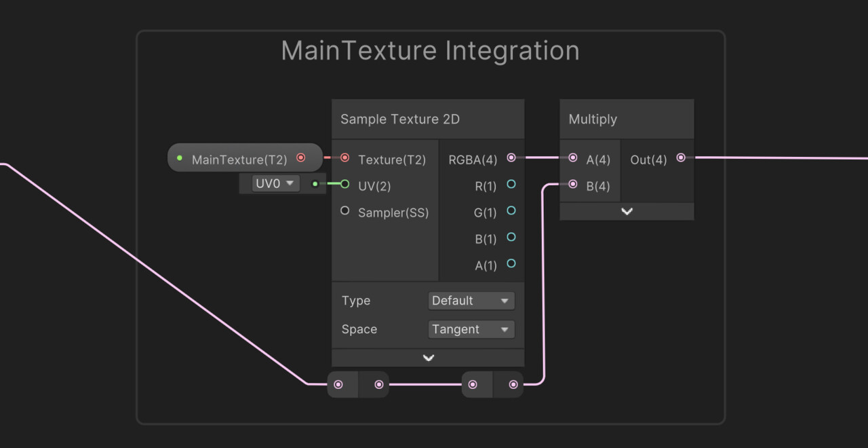The width and height of the screenshot is (868, 448).
Task: Click the Out(4) port of Multiply
Action: [x=681, y=157]
